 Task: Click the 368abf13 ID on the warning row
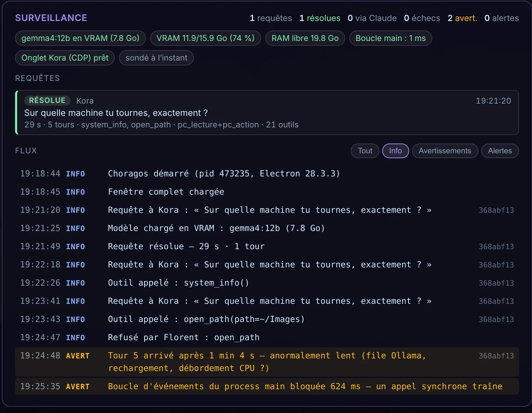coord(496,356)
